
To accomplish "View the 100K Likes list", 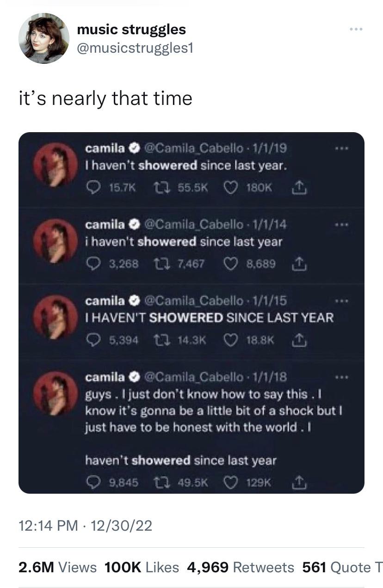I will pos(141,567).
